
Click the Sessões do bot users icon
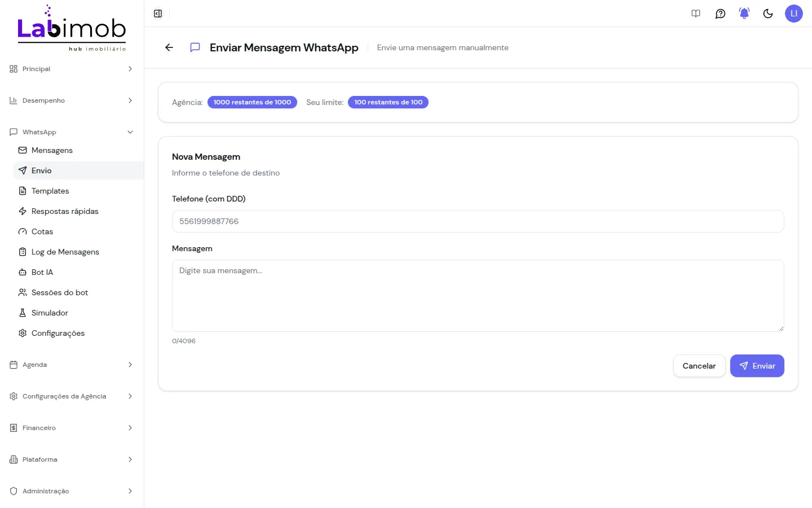coord(23,292)
